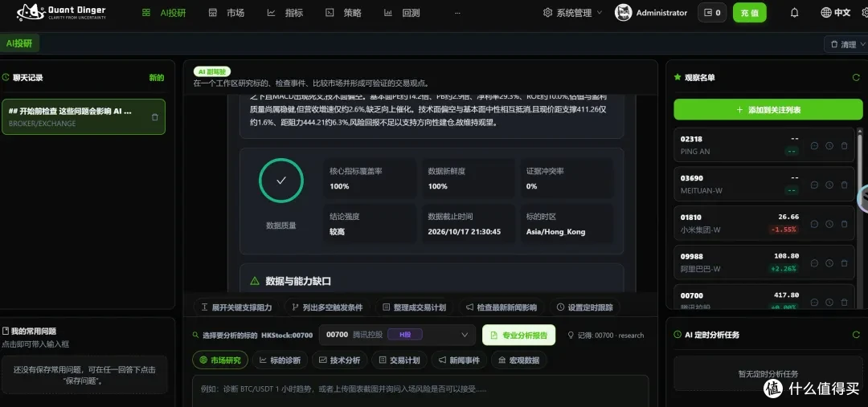Select the 宏观数据 mode chip

pos(518,360)
